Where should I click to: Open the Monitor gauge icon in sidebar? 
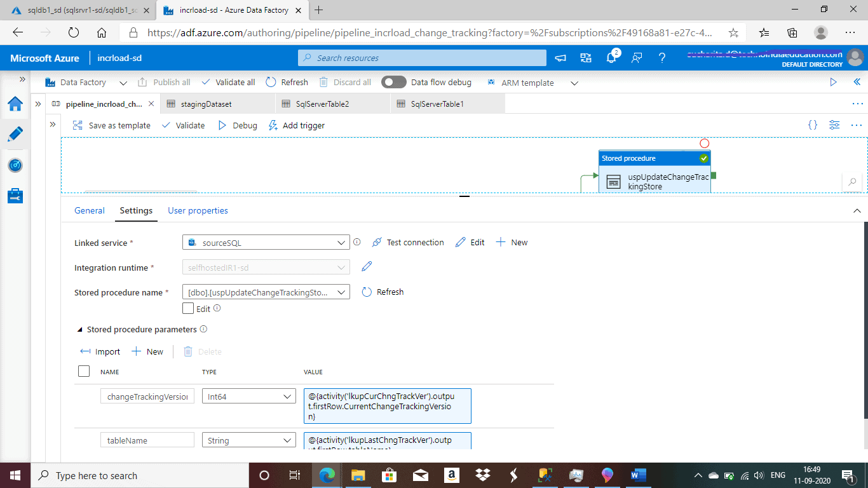(x=15, y=165)
